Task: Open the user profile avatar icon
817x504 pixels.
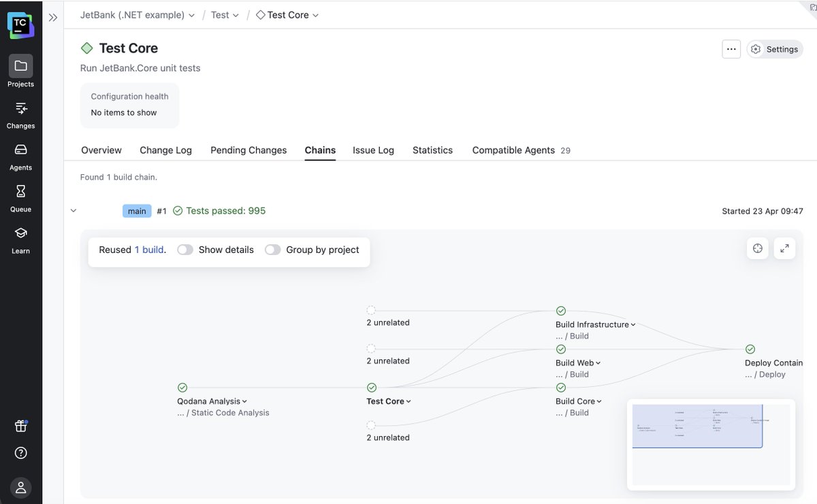Action: [20, 487]
